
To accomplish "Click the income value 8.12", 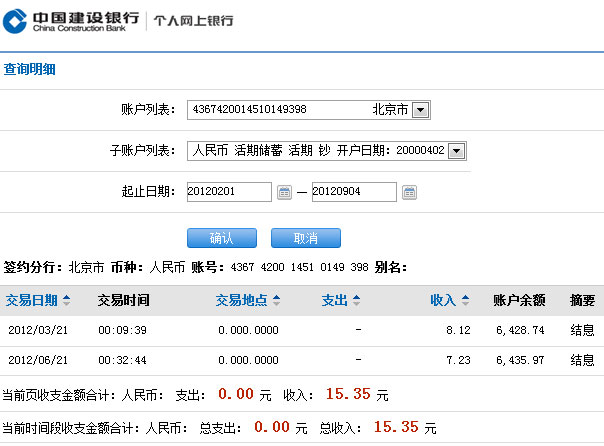I will pos(458,330).
